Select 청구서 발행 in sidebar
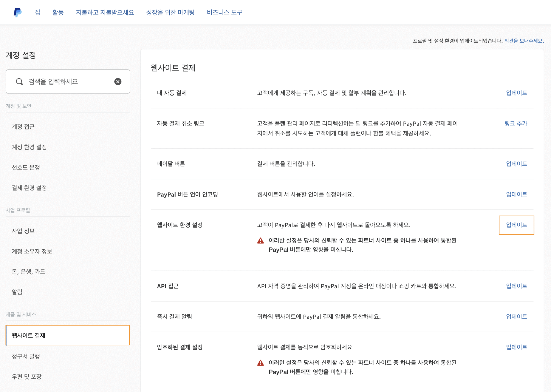The image size is (551, 392). [x=26, y=356]
